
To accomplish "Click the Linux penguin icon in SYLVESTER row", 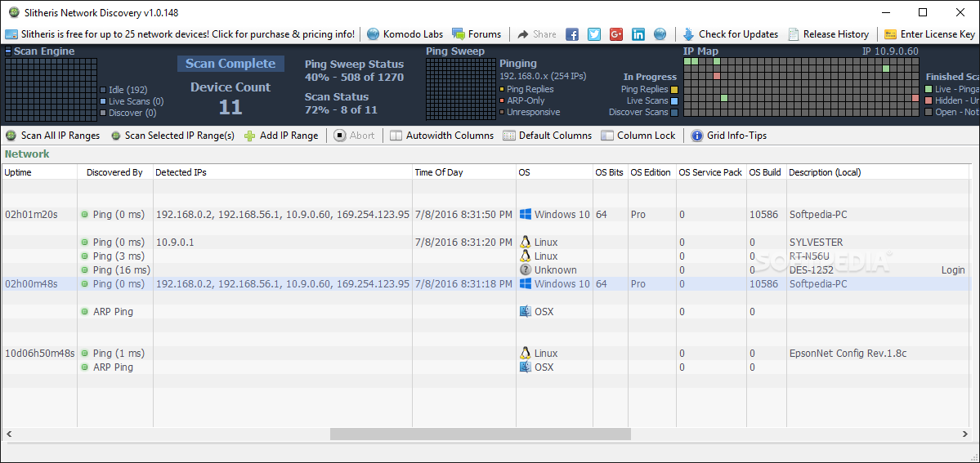I will [526, 242].
